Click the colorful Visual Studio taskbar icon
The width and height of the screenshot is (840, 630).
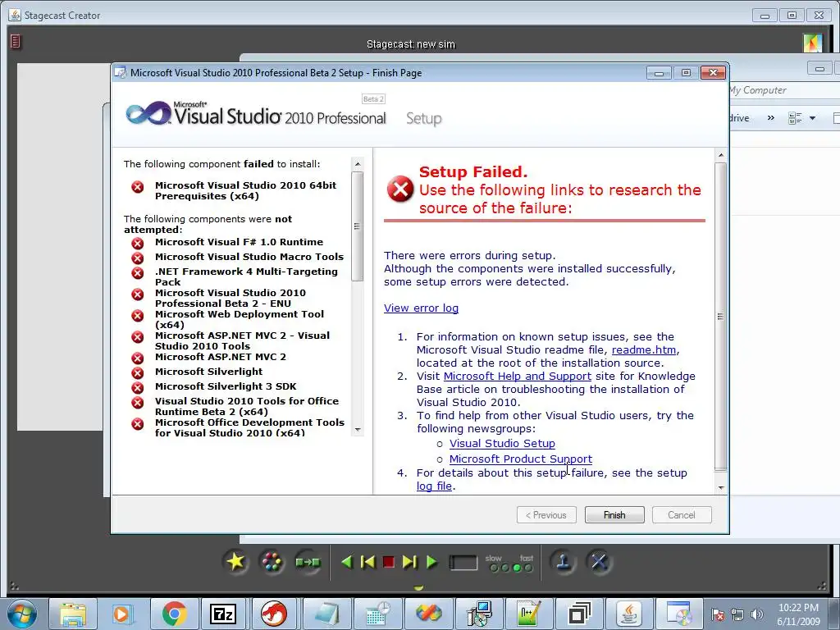[428, 614]
